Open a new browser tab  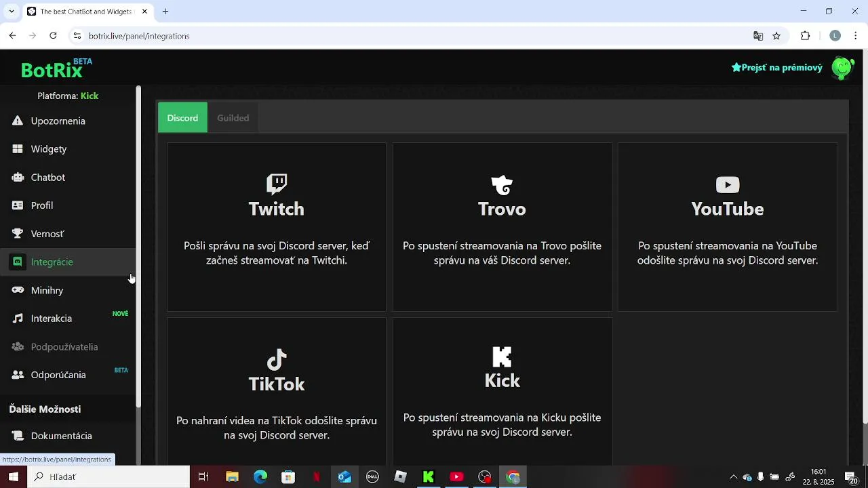pos(165,12)
